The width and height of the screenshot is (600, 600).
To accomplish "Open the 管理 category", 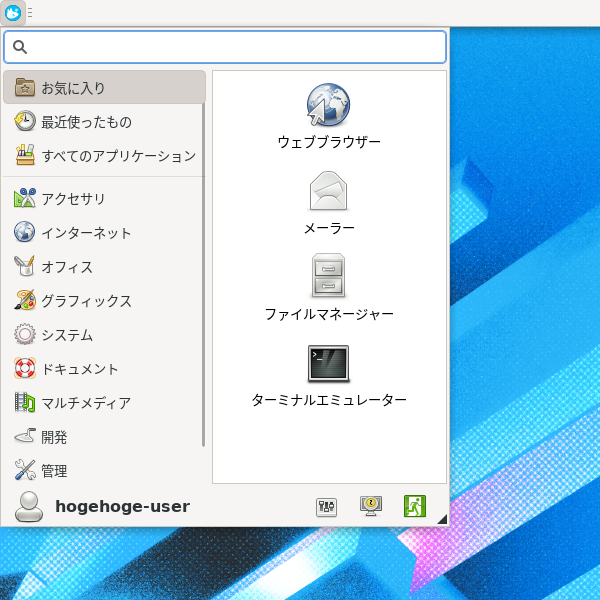I will [104, 471].
